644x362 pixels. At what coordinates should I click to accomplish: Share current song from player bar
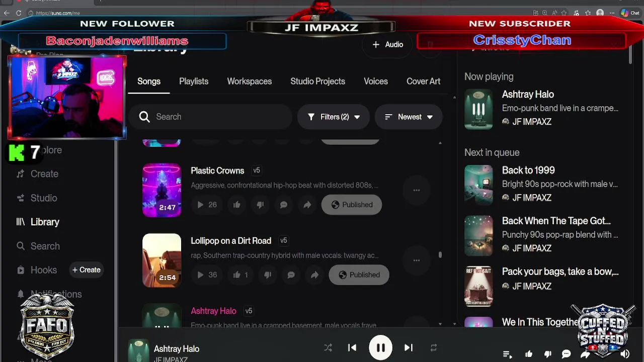click(x=585, y=354)
